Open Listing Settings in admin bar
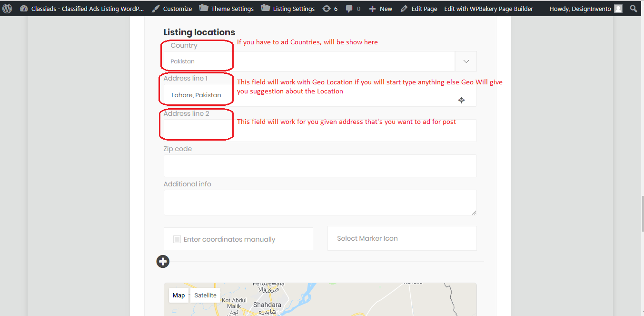 (x=288, y=9)
